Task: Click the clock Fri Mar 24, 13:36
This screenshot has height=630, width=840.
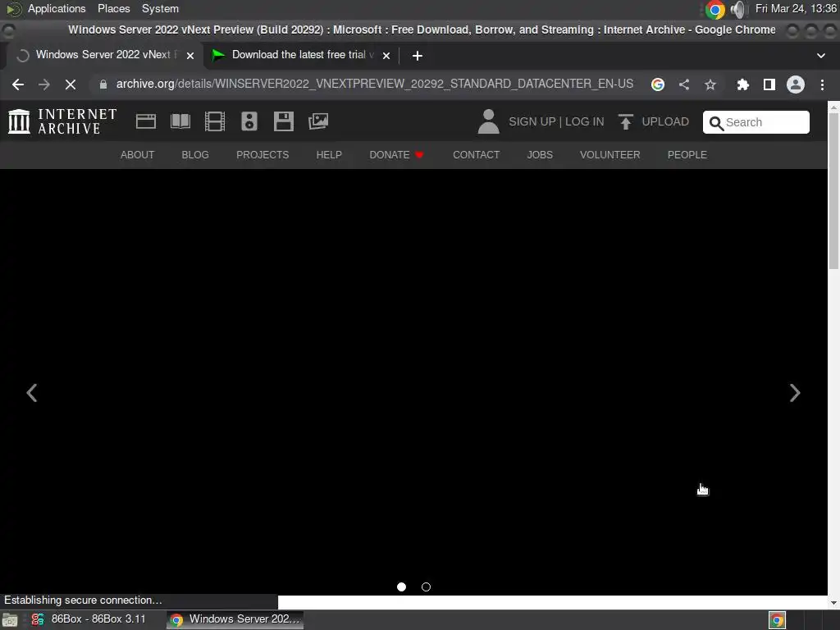Action: (x=796, y=8)
